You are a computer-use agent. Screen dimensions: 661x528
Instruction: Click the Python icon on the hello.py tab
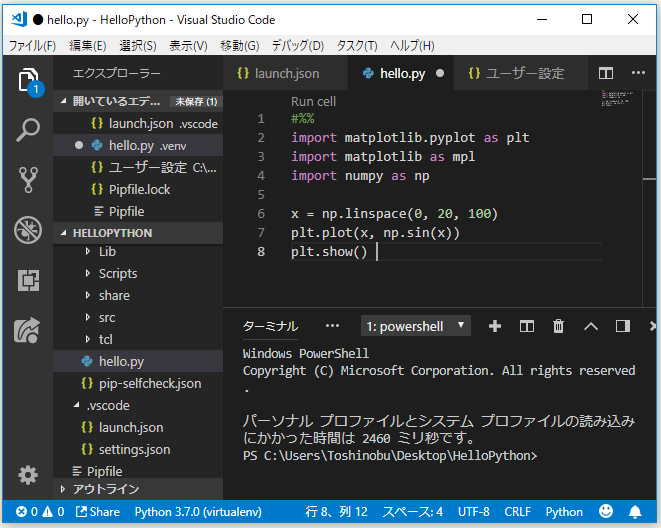(368, 73)
